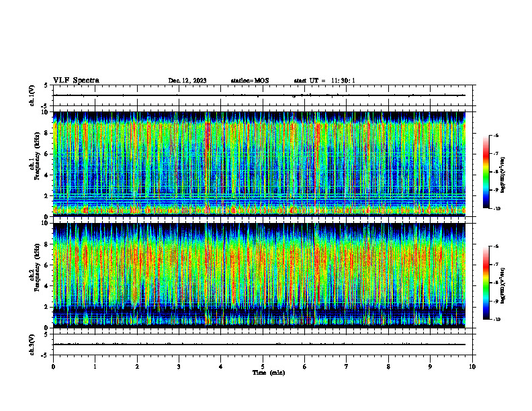Click the lower color scale bar beside ch.2
Image resolution: width=532 pixels, height=411 pixels.
tap(486, 283)
